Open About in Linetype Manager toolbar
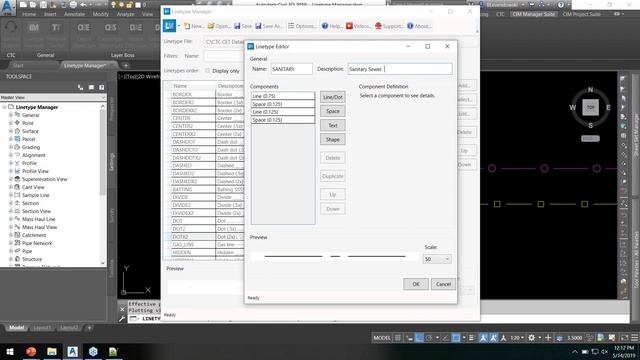Viewport: 640px width, 360px height. (419, 26)
